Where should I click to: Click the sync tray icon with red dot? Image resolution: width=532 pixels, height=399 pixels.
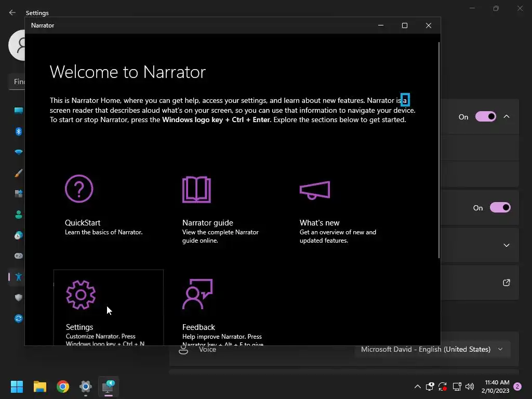coord(443,387)
